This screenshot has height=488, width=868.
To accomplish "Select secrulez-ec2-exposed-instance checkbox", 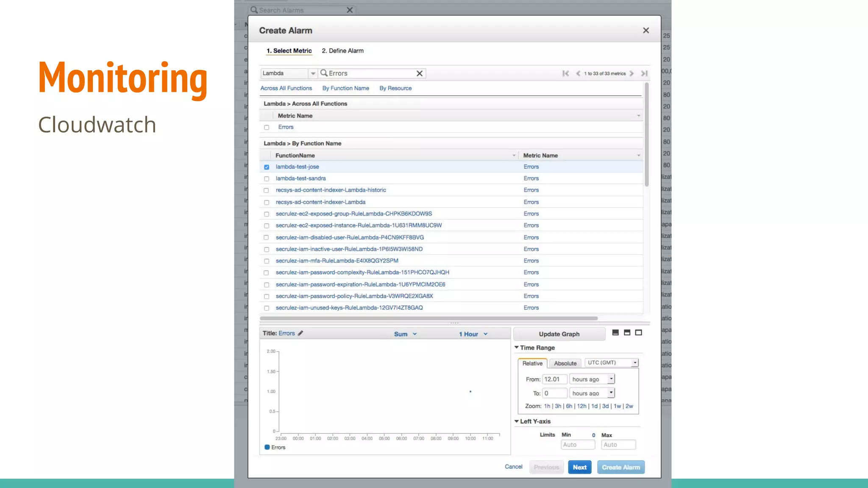I will click(x=267, y=226).
